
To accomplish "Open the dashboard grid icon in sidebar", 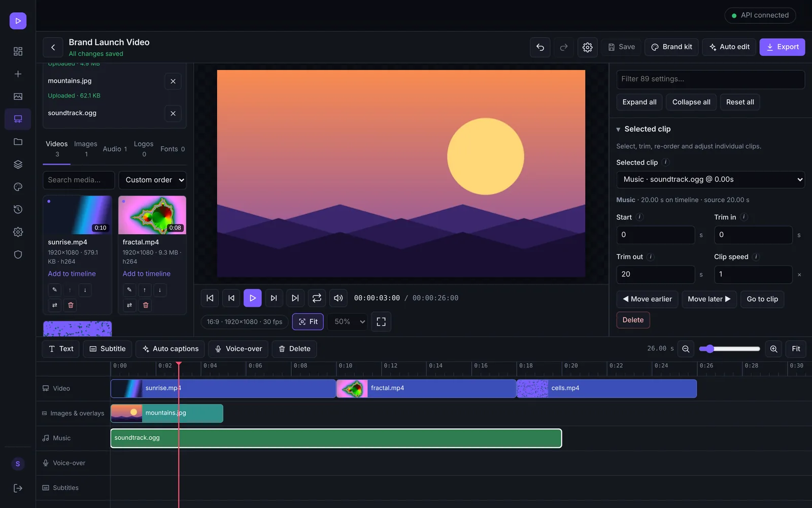I will click(18, 51).
